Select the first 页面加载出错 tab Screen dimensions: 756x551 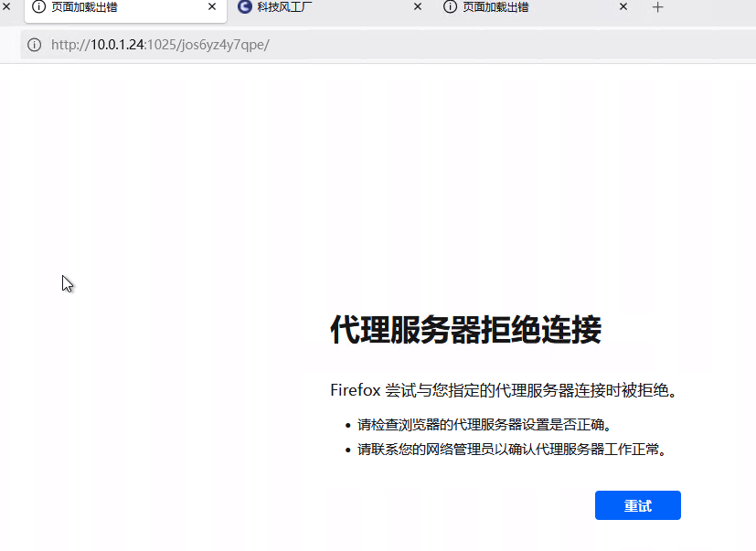[x=125, y=8]
